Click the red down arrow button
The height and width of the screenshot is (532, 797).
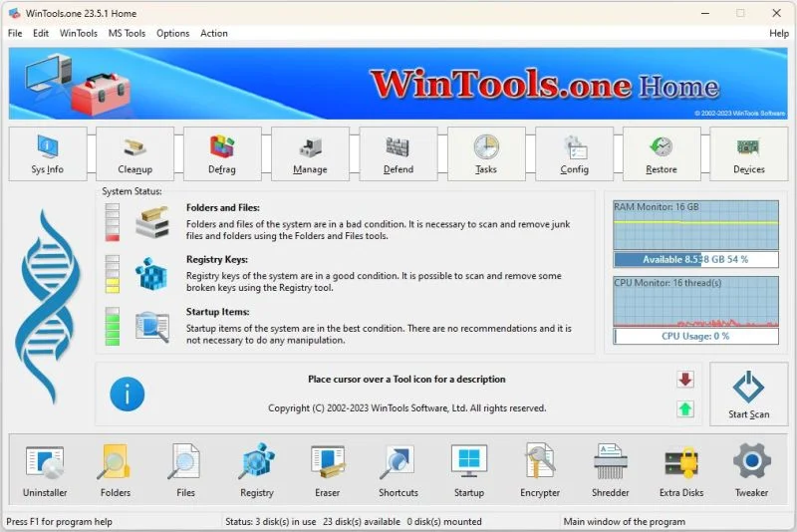click(x=685, y=380)
